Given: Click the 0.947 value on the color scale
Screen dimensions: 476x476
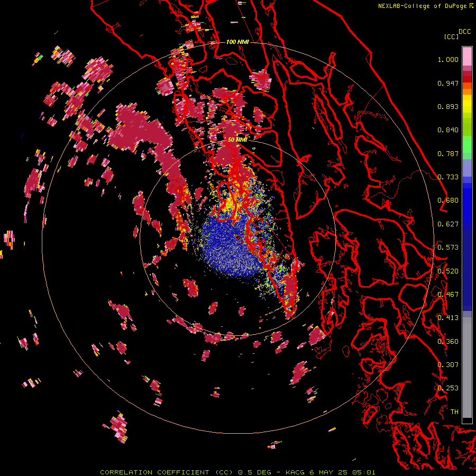Looking at the screenshot, I should (448, 83).
